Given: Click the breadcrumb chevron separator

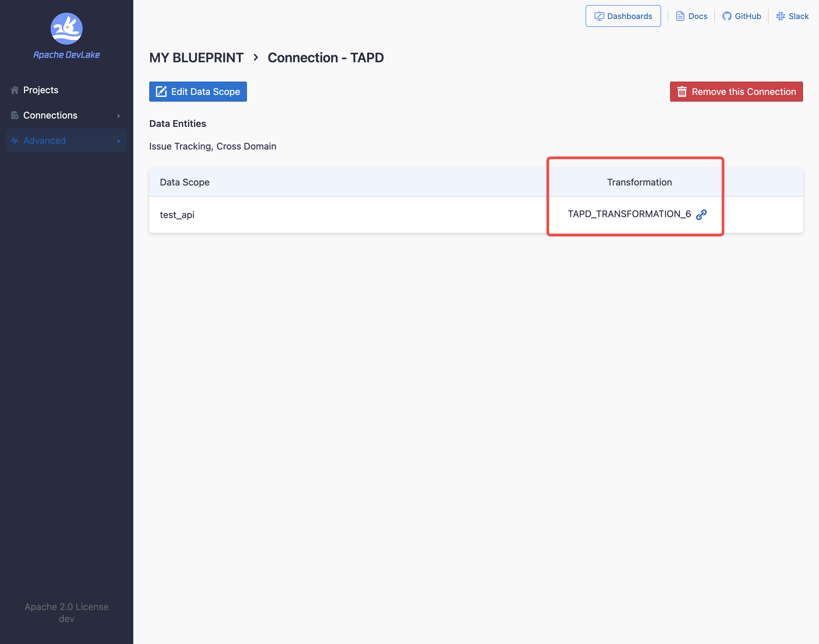Looking at the screenshot, I should pos(256,57).
